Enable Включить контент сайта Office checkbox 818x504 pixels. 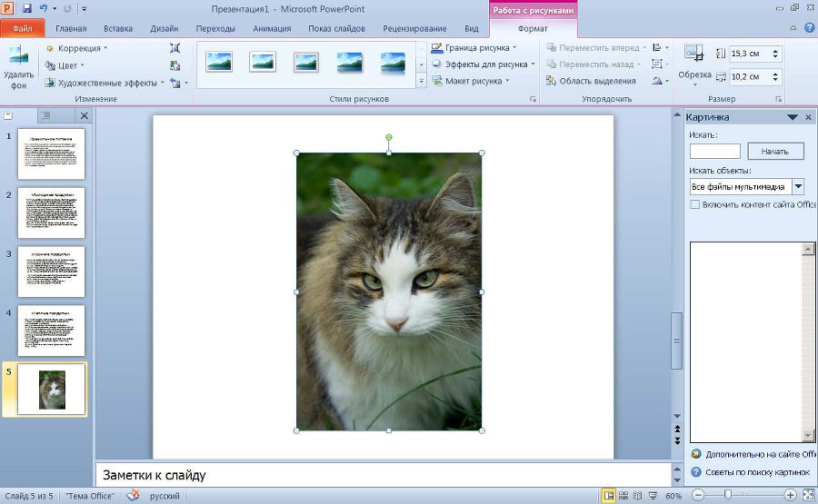click(x=695, y=205)
